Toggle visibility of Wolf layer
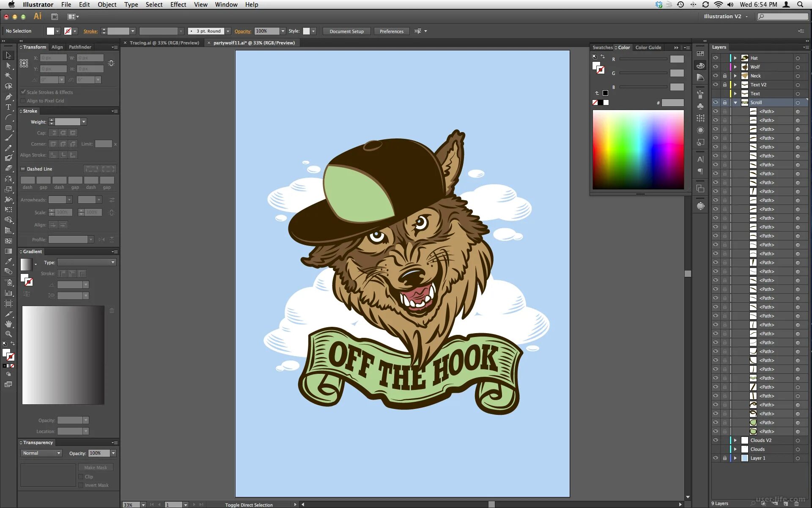Image resolution: width=812 pixels, height=508 pixels. click(x=715, y=67)
